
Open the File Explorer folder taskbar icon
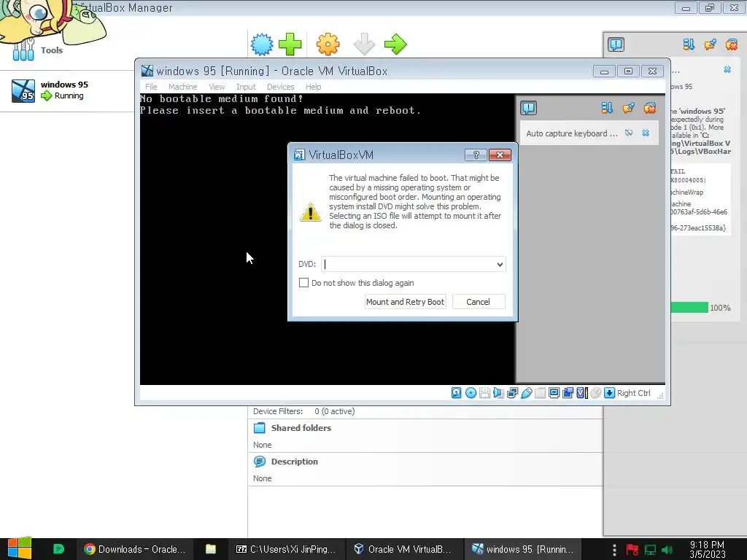tap(211, 549)
